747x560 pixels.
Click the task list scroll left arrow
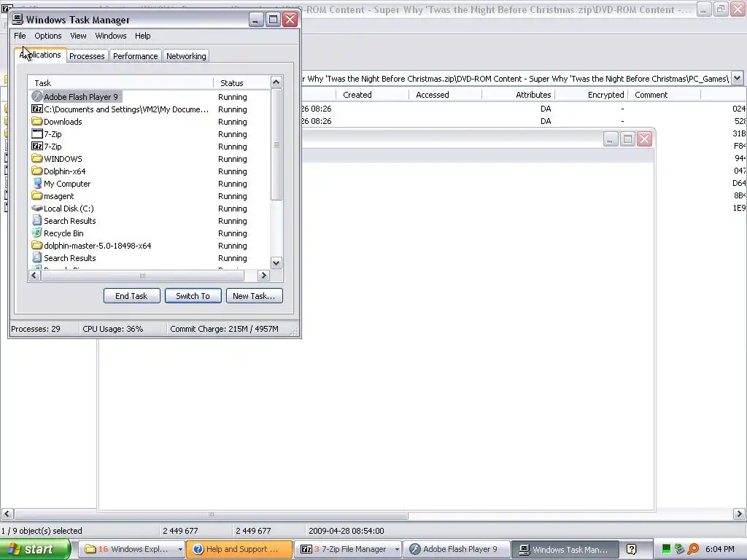[34, 275]
